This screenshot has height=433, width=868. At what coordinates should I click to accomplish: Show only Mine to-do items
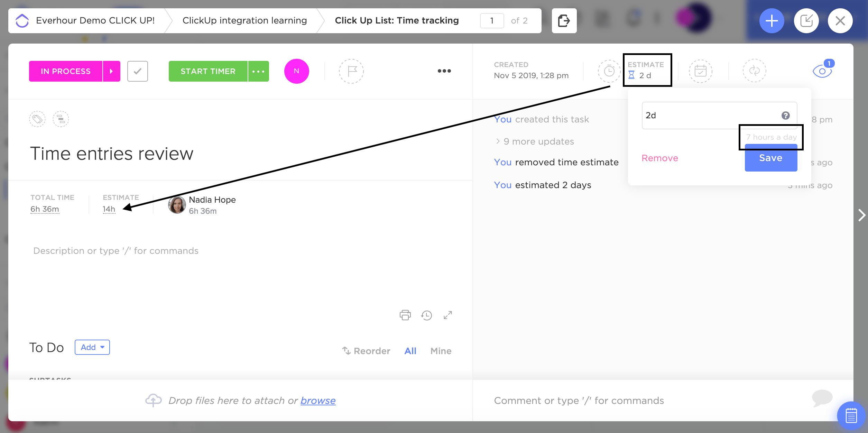(441, 351)
